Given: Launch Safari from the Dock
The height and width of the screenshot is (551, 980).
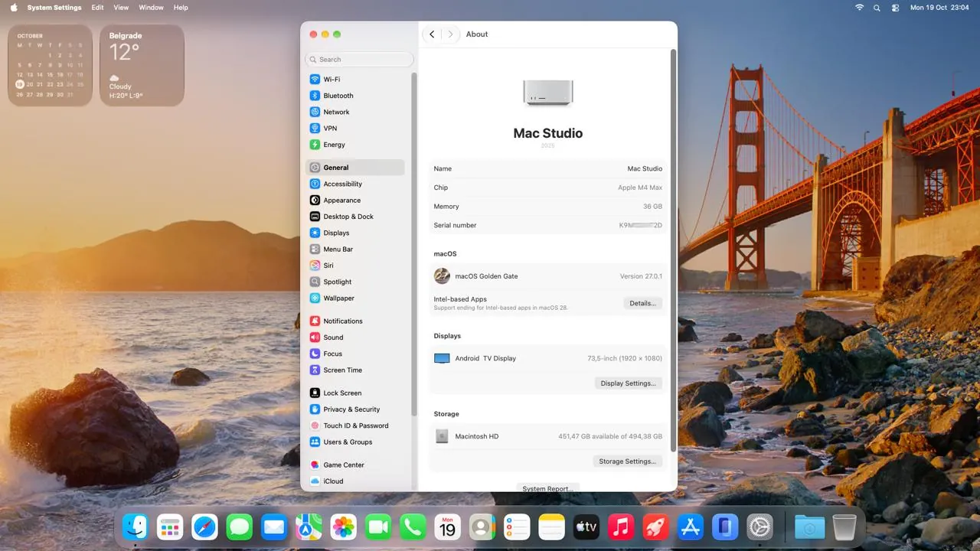Looking at the screenshot, I should click(x=204, y=527).
